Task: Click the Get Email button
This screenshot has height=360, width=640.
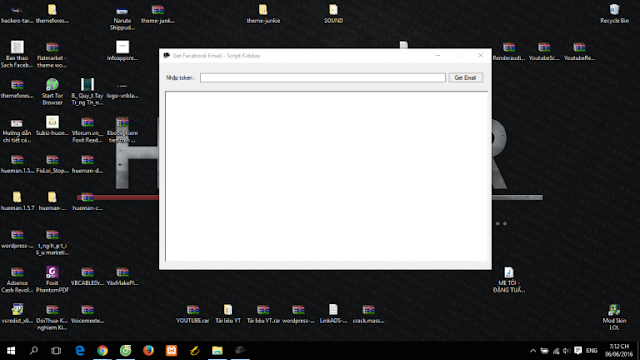Action: 465,78
